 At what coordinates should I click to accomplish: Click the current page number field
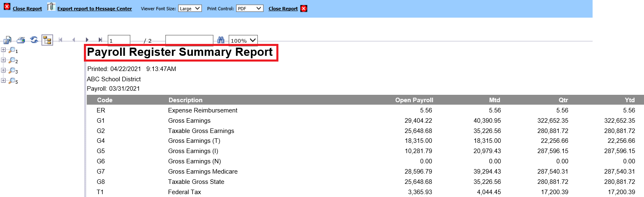click(x=119, y=40)
